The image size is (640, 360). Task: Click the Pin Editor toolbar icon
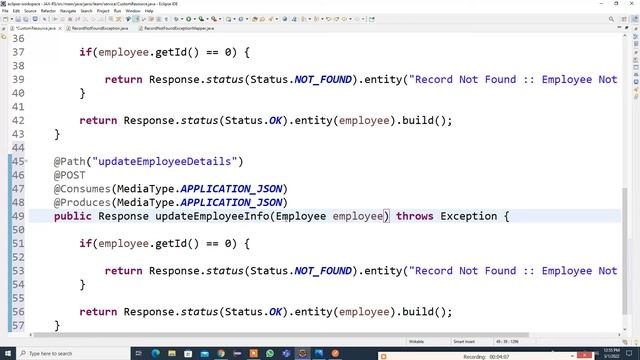pyautogui.click(x=371, y=19)
